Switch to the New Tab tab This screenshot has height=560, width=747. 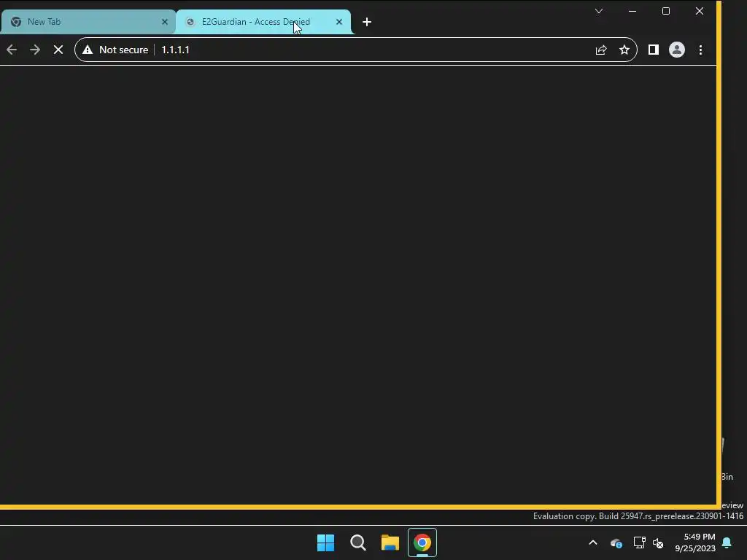[88, 22]
